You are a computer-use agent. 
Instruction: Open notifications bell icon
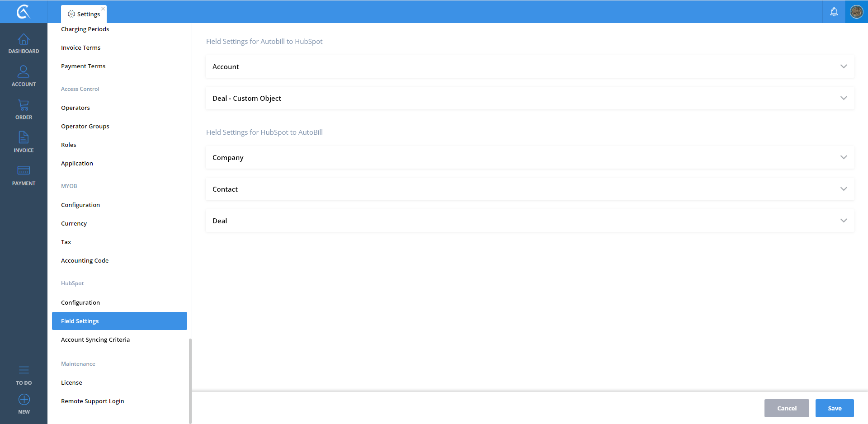click(834, 12)
